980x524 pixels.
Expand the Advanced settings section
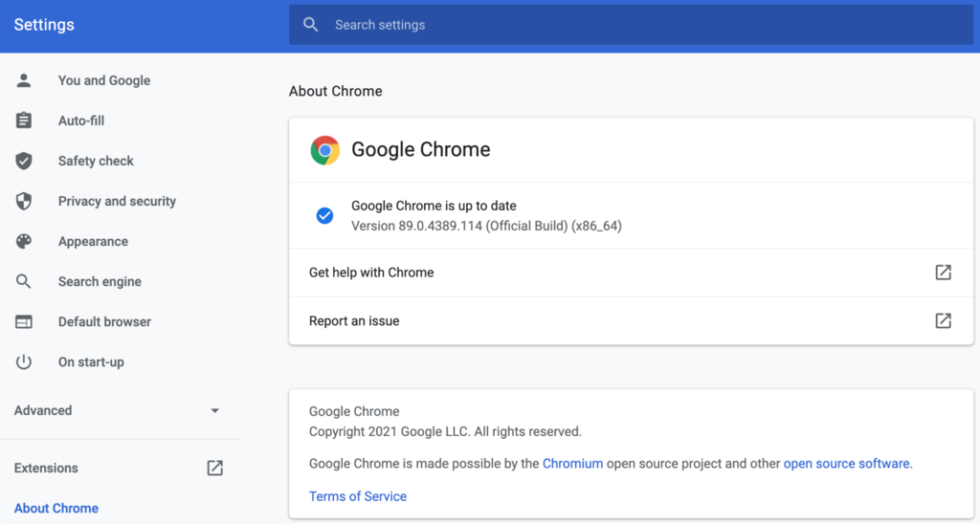click(43, 410)
